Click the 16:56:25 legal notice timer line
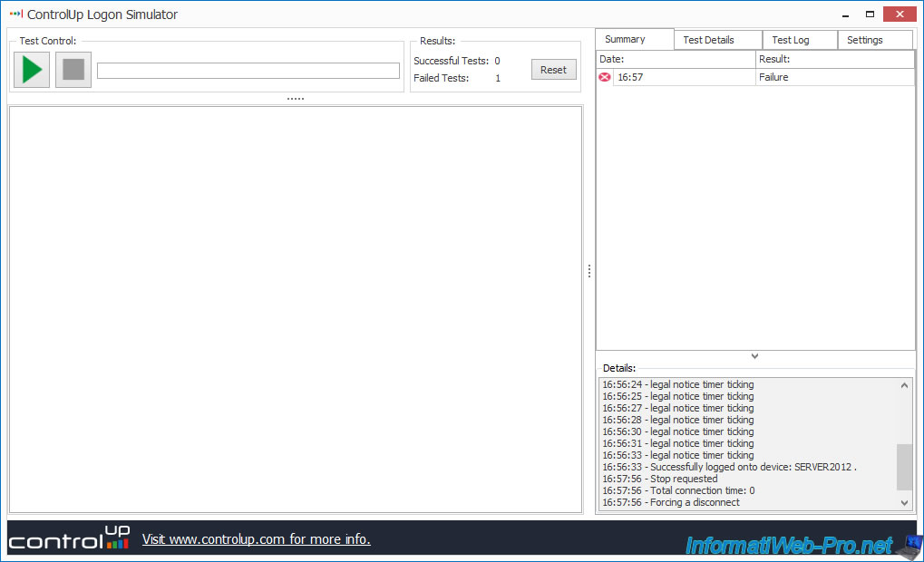924x562 pixels. (x=677, y=396)
